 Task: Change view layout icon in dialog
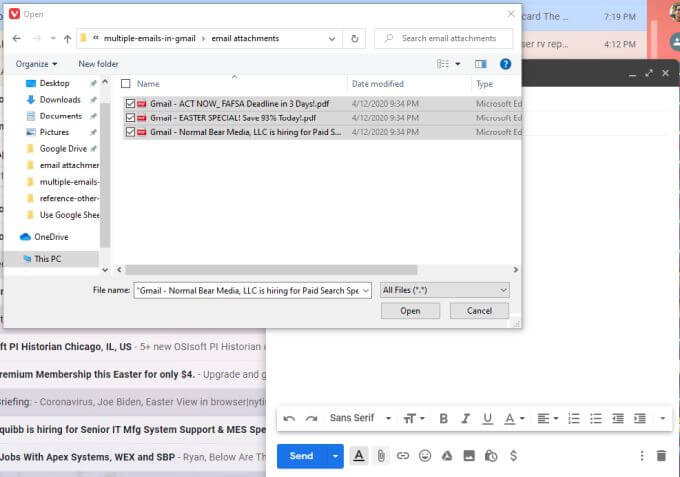pyautogui.click(x=443, y=64)
